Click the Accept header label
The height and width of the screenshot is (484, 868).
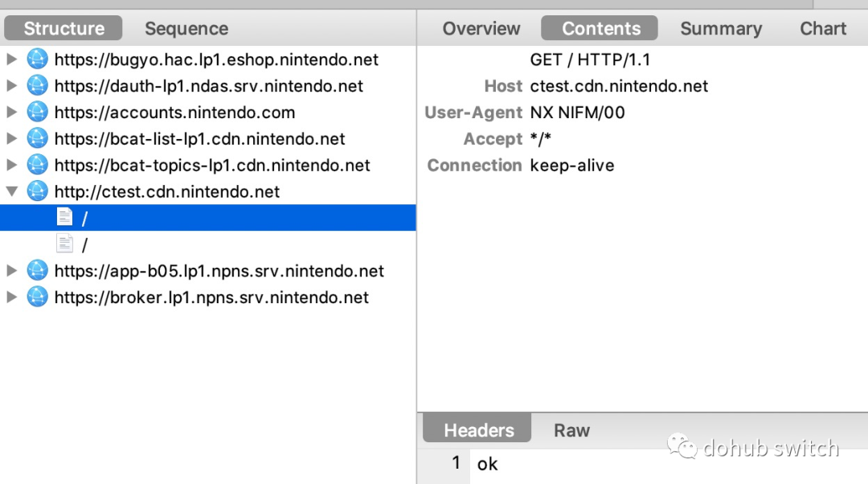coord(493,139)
